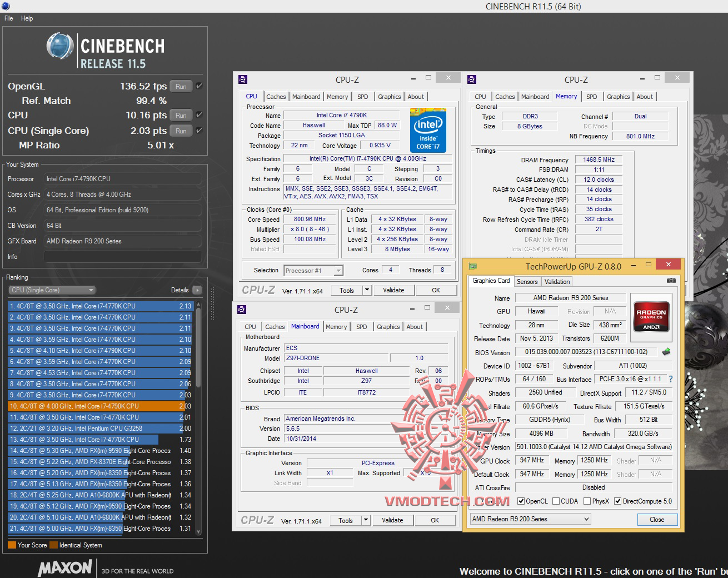
Task: Open the AMD Radeon R9 200 Series dropdown
Action: 530,519
